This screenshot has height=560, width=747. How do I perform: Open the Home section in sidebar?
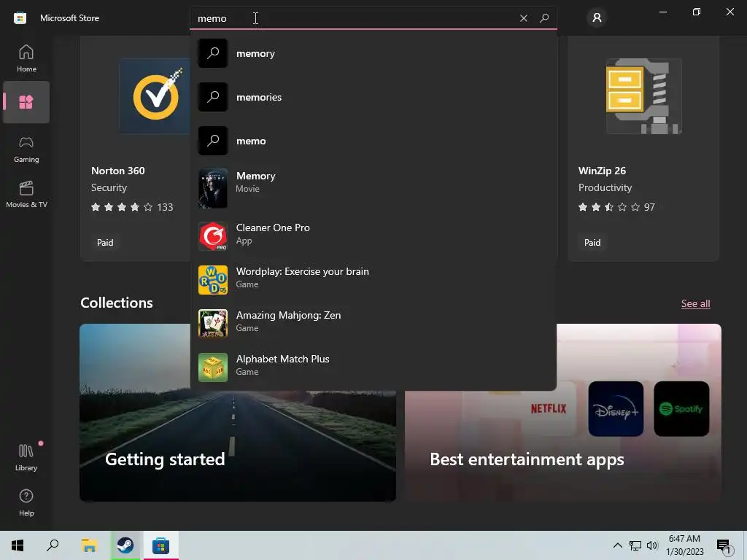[26, 58]
